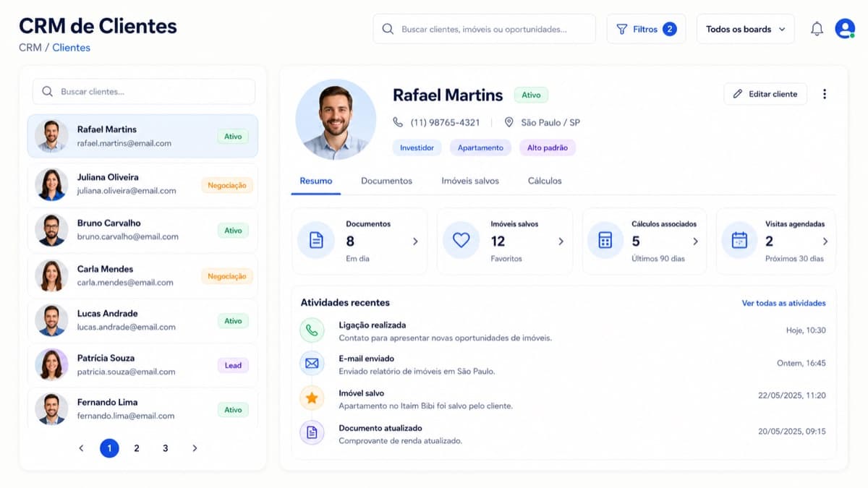Image resolution: width=868 pixels, height=488 pixels.
Task: Click the magnifier icon in Buscar clientes
Action: 48,92
